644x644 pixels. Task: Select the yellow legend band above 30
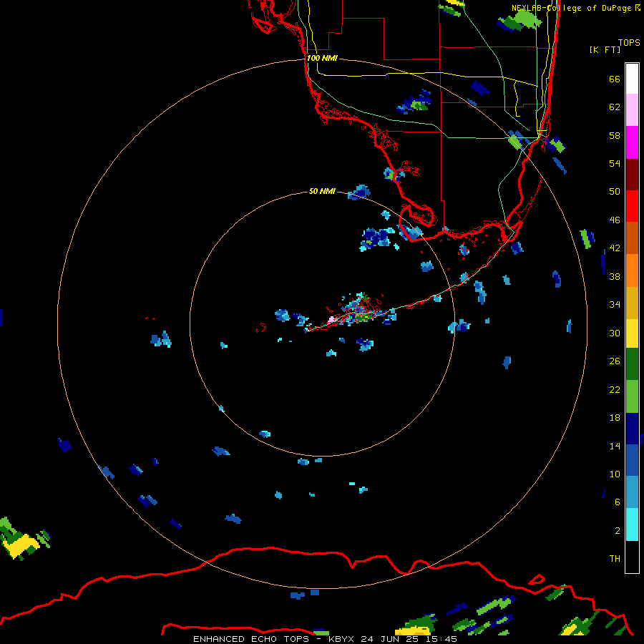point(632,333)
